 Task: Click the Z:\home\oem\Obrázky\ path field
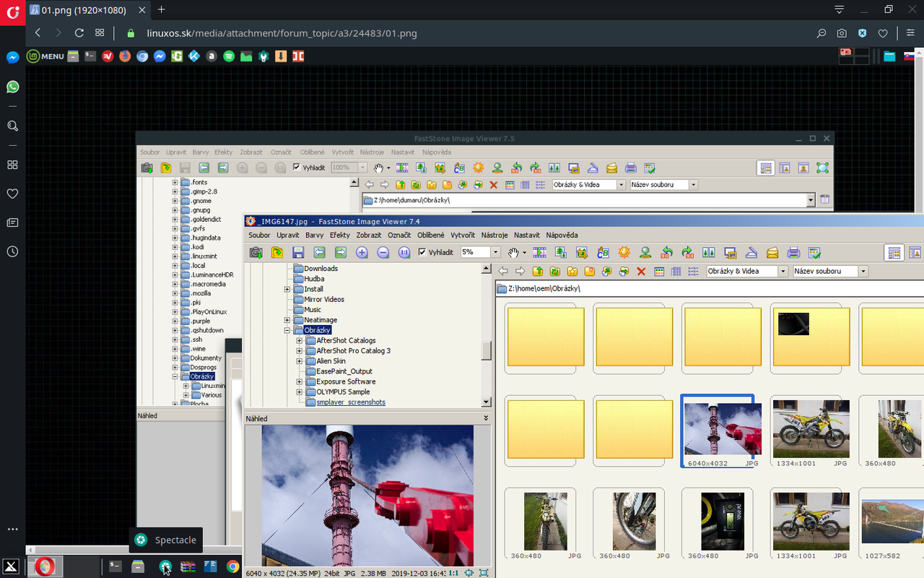click(710, 288)
